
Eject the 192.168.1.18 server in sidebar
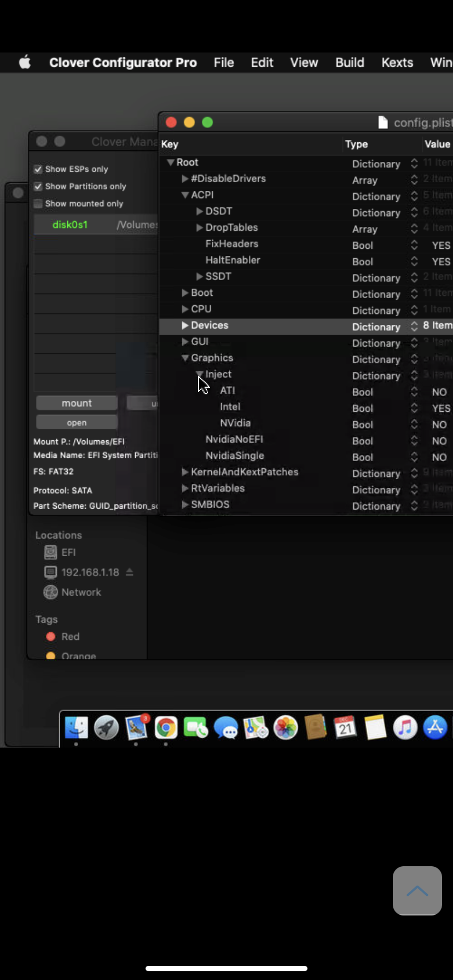point(129,572)
